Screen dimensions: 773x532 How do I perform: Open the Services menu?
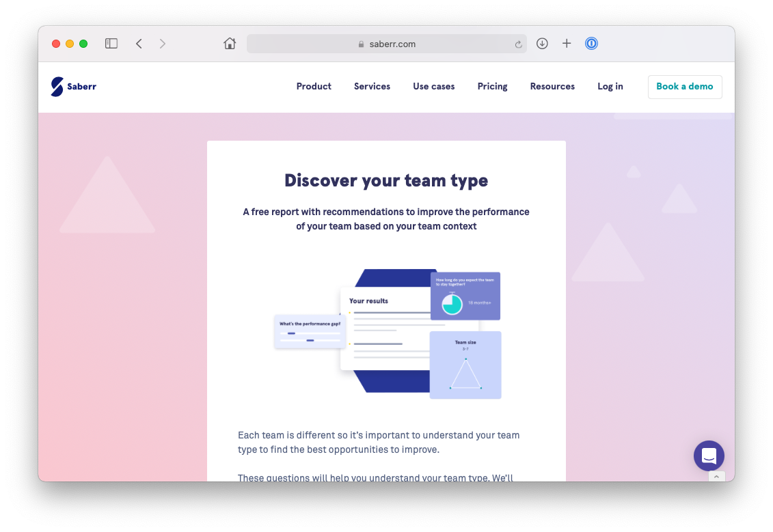[372, 86]
